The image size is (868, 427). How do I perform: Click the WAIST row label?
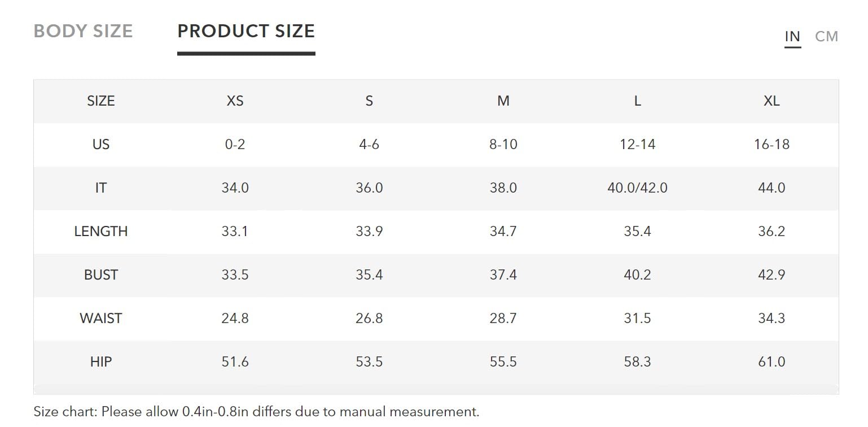tap(101, 318)
